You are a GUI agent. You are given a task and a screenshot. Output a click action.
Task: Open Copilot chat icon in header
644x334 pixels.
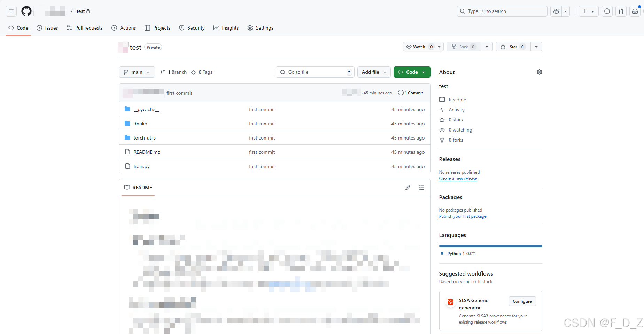pos(556,11)
